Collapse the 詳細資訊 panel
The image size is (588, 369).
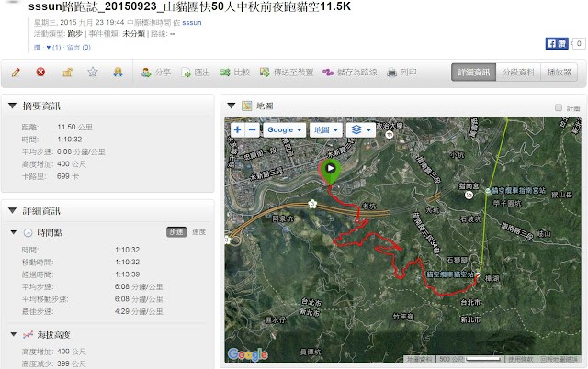click(x=12, y=210)
